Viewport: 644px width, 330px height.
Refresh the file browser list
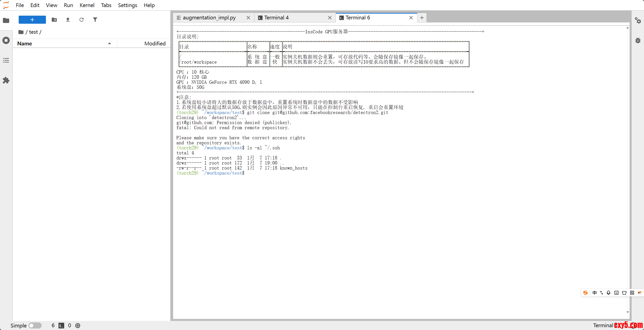click(82, 20)
